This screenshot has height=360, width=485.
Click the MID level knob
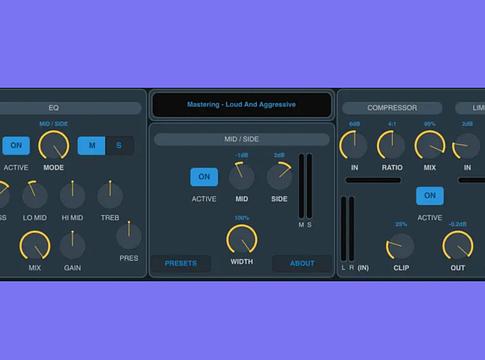(x=241, y=176)
